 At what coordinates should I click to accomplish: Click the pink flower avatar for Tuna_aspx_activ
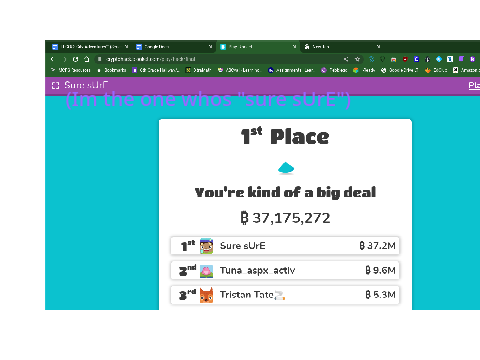coord(206,271)
